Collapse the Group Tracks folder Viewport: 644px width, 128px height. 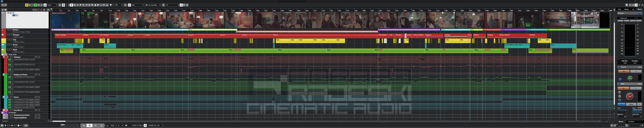pyautogui.click(x=3, y=54)
